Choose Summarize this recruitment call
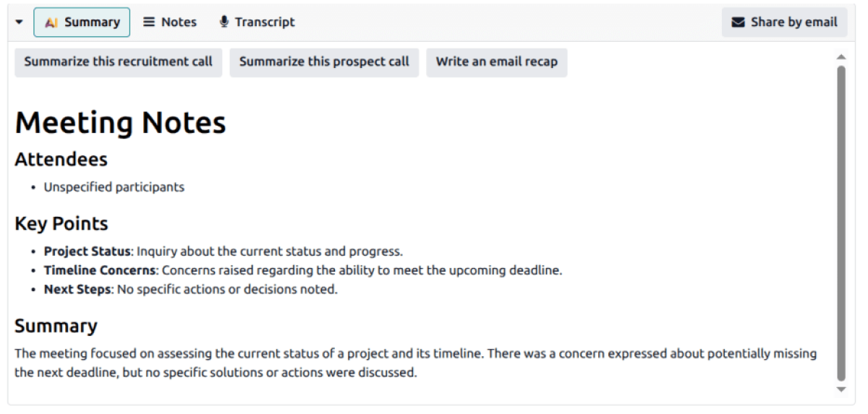 (x=118, y=62)
